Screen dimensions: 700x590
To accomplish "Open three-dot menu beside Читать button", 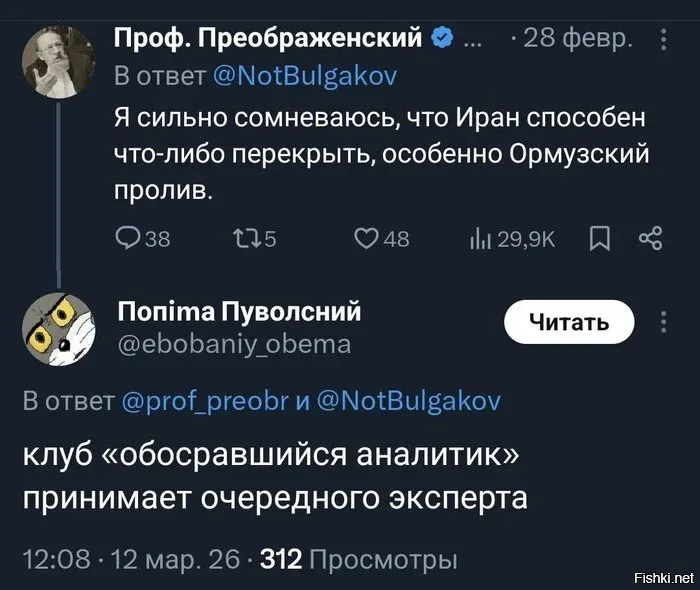I will (x=665, y=322).
